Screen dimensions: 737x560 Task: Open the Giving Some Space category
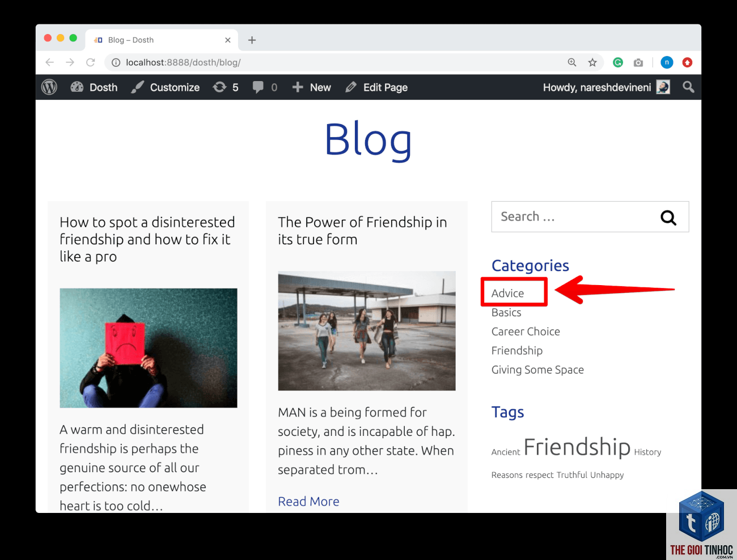pyautogui.click(x=537, y=370)
